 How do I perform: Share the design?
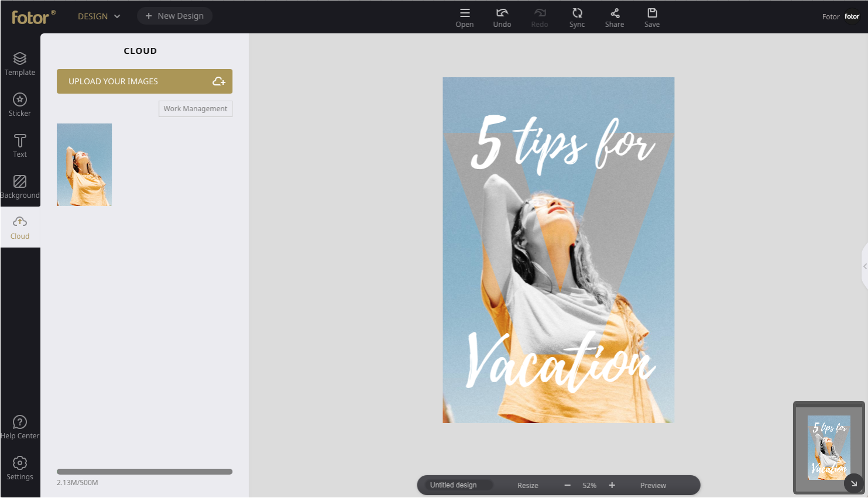(x=615, y=18)
